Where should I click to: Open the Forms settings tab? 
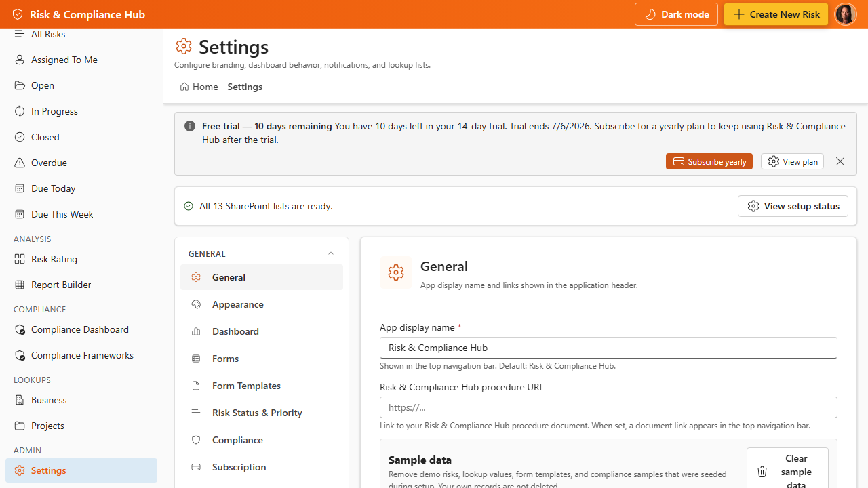(262, 359)
